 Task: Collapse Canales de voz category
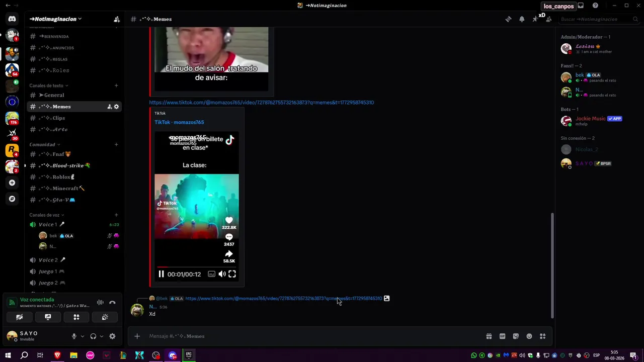(x=46, y=215)
